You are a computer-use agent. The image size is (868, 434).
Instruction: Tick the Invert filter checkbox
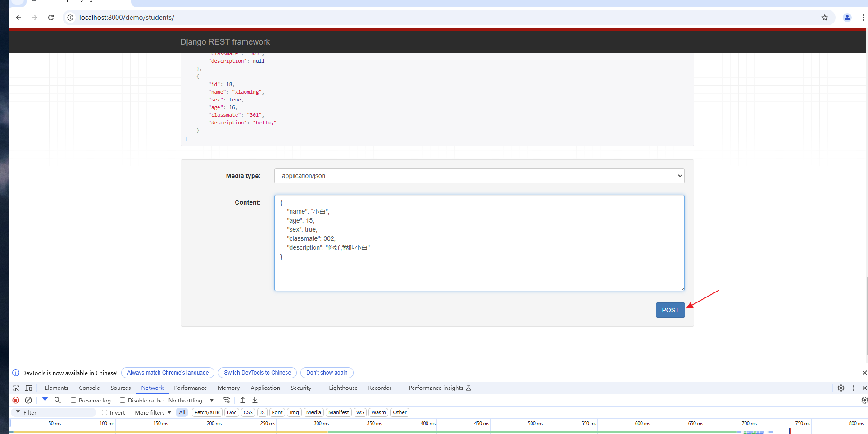pos(105,412)
